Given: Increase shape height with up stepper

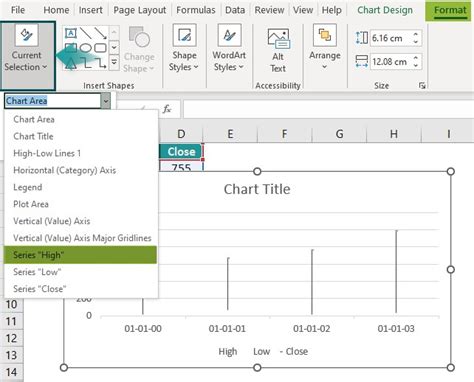Looking at the screenshot, I should [415, 34].
